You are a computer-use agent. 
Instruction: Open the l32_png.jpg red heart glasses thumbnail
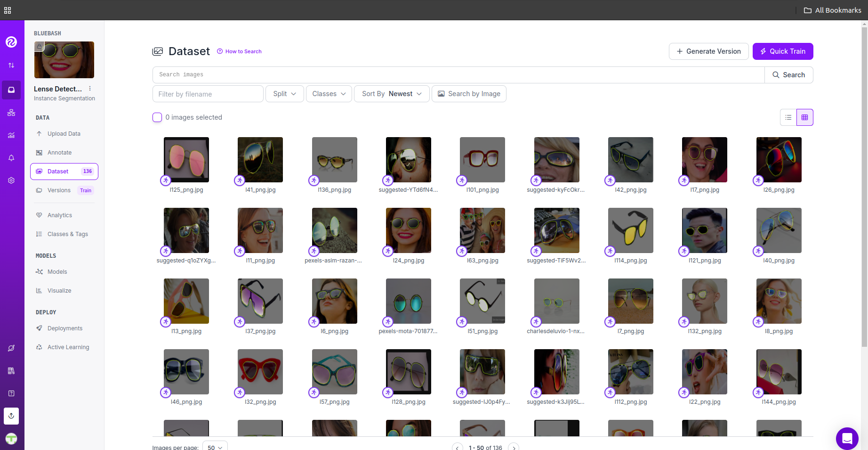point(260,372)
